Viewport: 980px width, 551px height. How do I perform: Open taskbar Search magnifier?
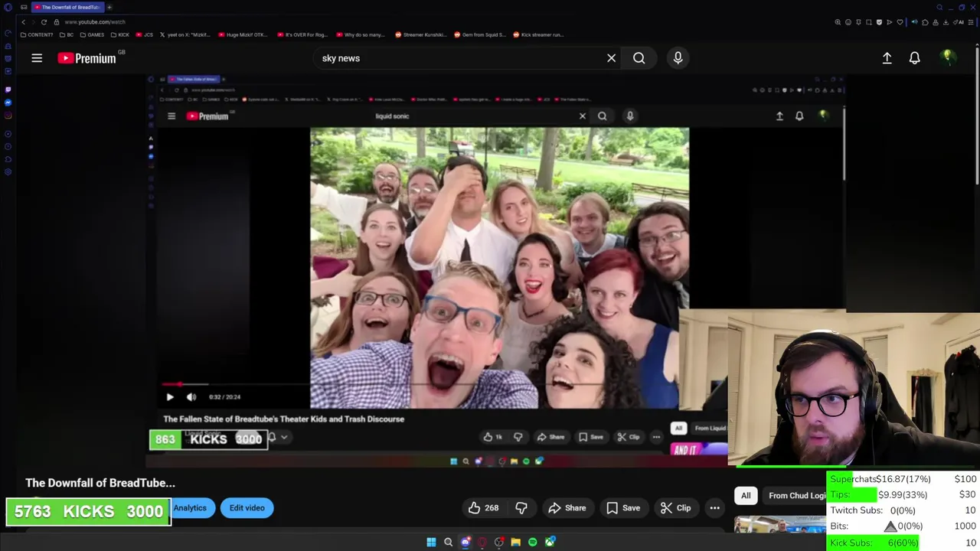448,542
